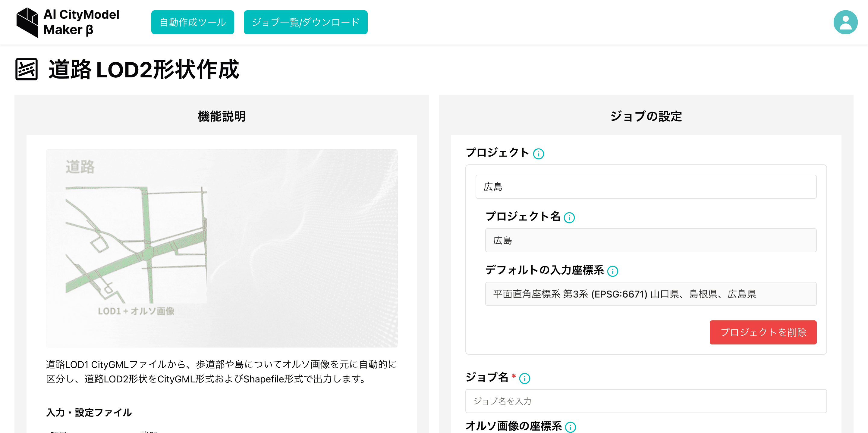This screenshot has height=433, width=868.
Task: Open the user account avatar icon
Action: (845, 22)
